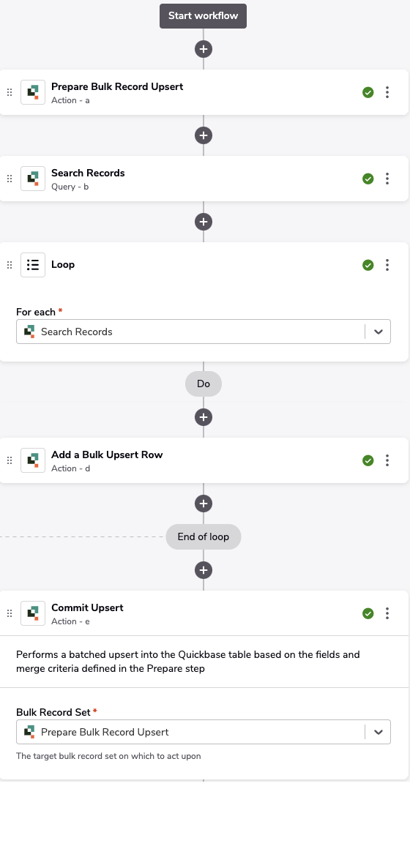410x868 pixels.
Task: Open the Search Records three-dot menu
Action: tap(387, 179)
